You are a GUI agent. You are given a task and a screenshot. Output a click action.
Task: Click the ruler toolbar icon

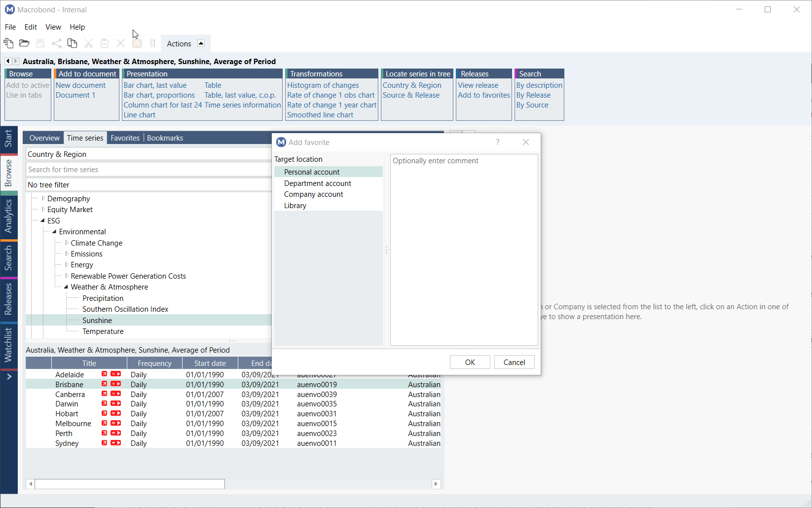[x=153, y=43]
